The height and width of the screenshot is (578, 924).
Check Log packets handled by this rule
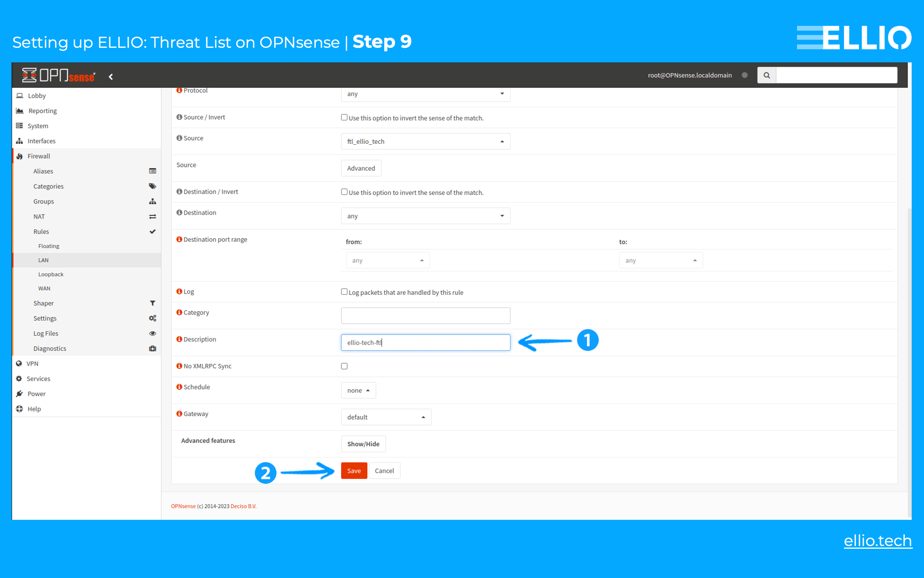[x=344, y=292]
